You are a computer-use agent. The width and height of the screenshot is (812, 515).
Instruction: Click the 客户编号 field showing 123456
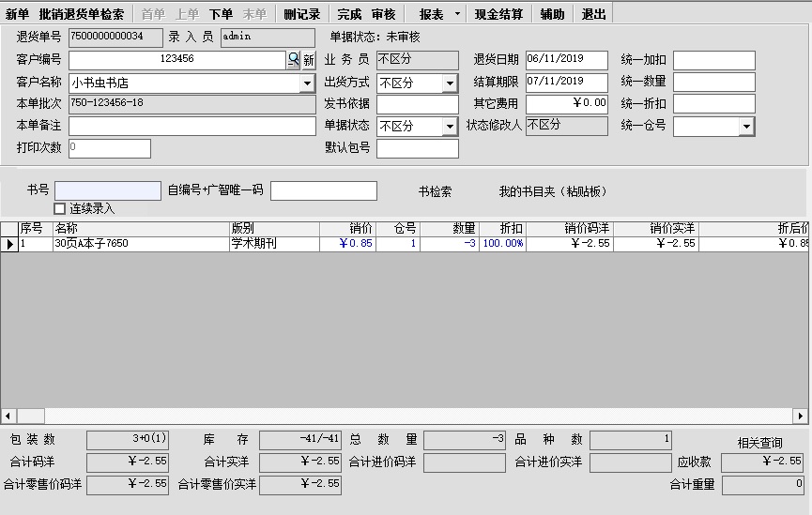point(177,60)
